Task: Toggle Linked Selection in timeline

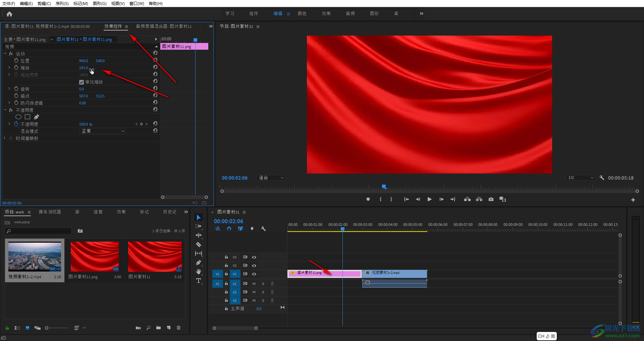Action: click(240, 229)
